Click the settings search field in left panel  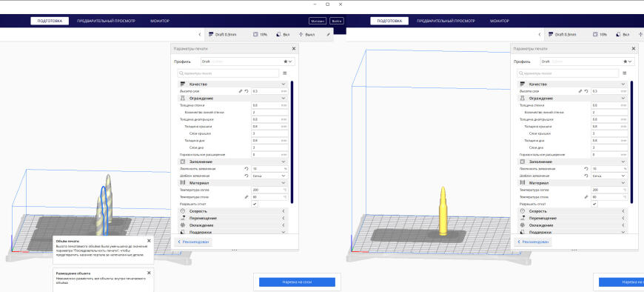[x=228, y=73]
